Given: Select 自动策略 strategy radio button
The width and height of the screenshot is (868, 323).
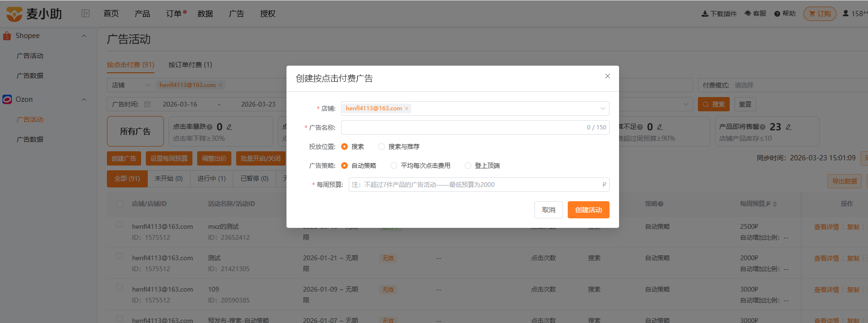Looking at the screenshot, I should [x=344, y=166].
